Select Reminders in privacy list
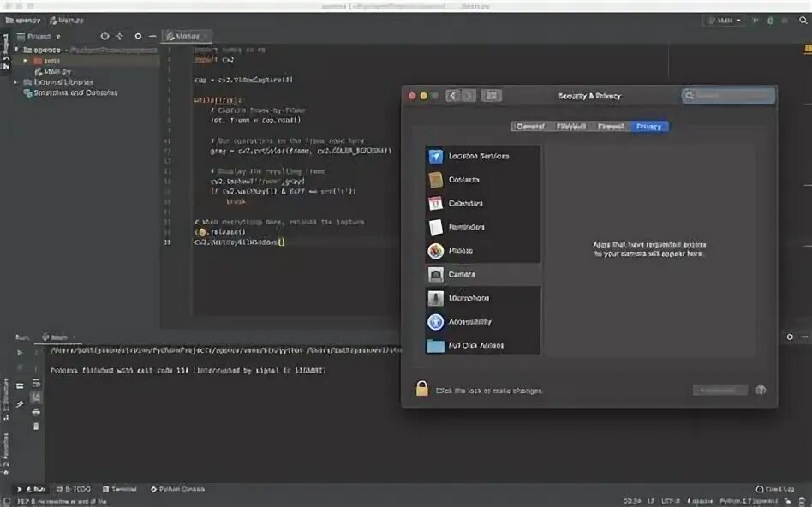This screenshot has height=507, width=812. [x=482, y=227]
